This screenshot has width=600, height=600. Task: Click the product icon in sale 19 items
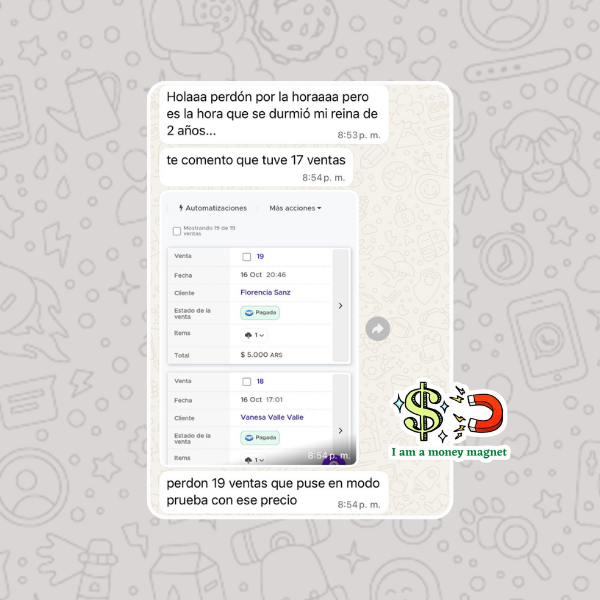point(248,335)
